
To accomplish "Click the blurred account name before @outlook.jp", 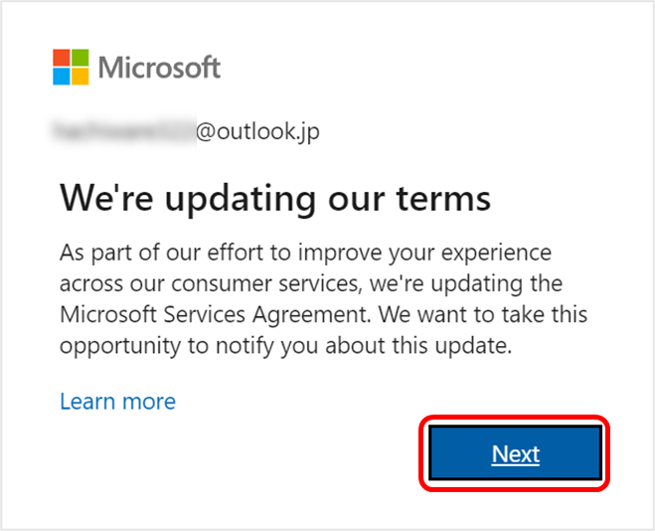I will point(126,131).
